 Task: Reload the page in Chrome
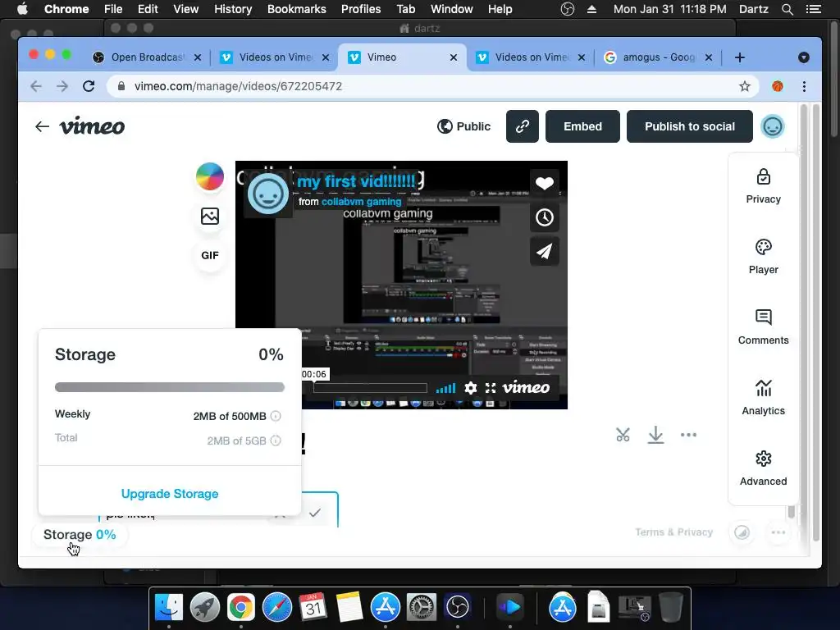tap(89, 86)
